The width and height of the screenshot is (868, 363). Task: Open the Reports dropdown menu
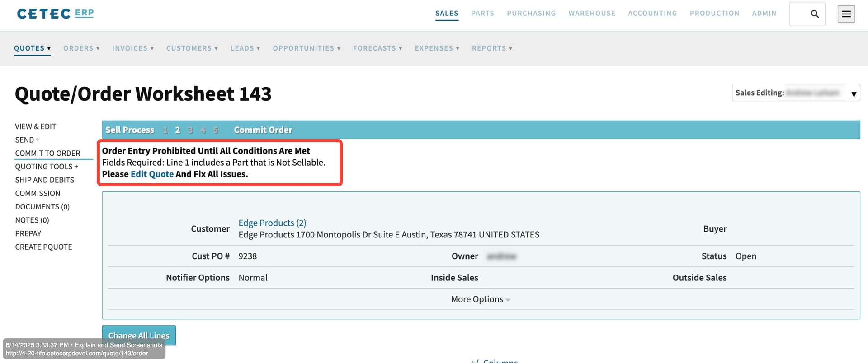492,48
